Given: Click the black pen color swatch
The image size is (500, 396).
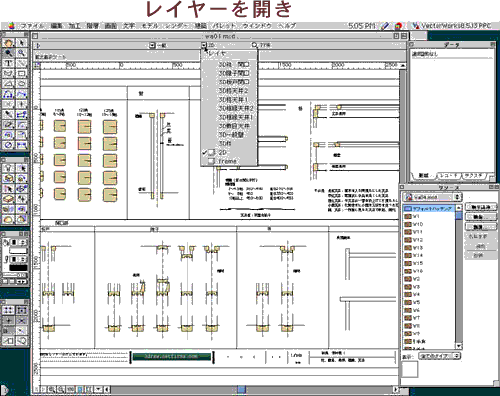Looking at the screenshot, I should (x=18, y=267).
